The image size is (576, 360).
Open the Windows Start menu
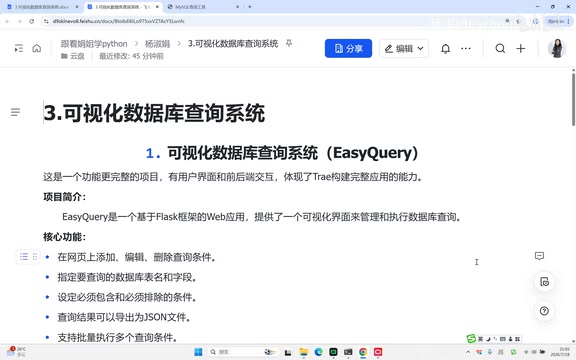pyautogui.click(x=198, y=352)
